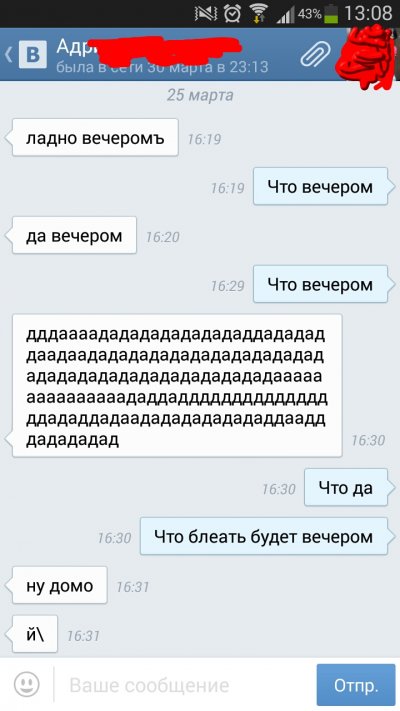400x711 pixels.
Task: Tap the VK logo icon
Action: tap(33, 54)
